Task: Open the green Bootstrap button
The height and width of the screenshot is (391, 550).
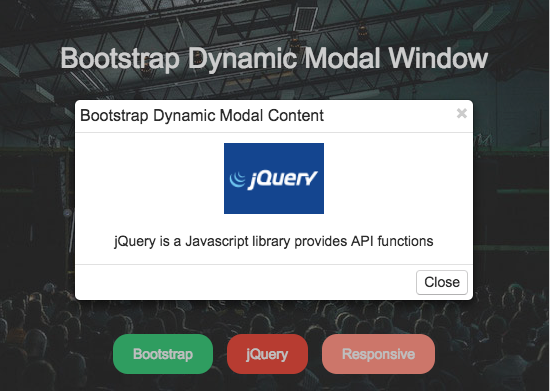Action: 163,354
